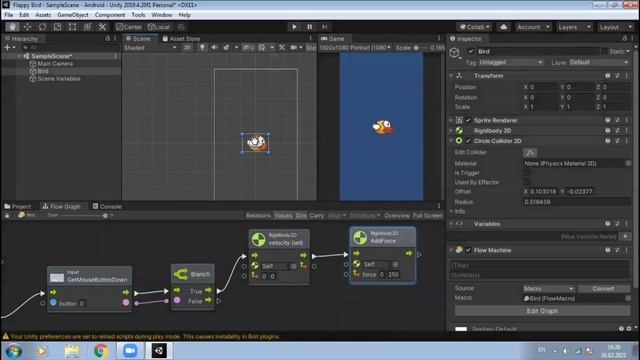
Task: Open Rigidbody 2D component options menu
Action: pos(627,131)
